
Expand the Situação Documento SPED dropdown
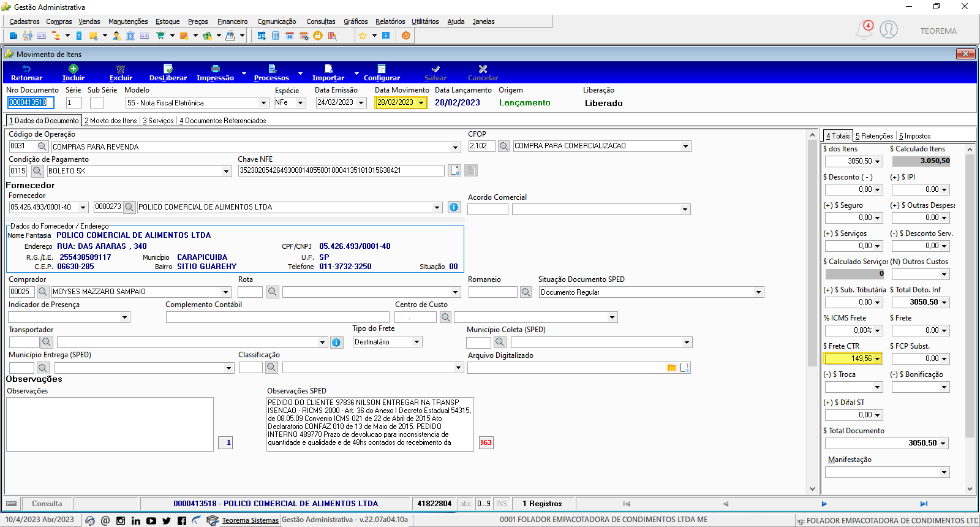point(759,292)
